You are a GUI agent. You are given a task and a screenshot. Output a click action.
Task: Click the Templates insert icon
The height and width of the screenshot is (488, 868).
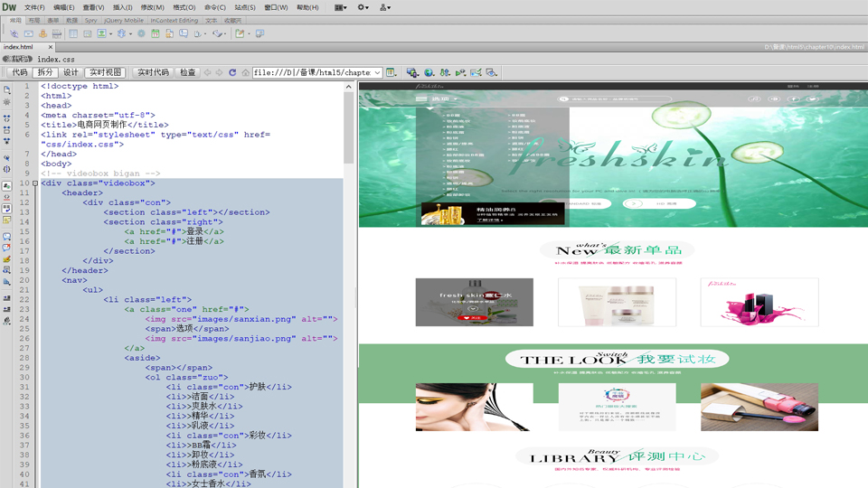[x=239, y=33]
